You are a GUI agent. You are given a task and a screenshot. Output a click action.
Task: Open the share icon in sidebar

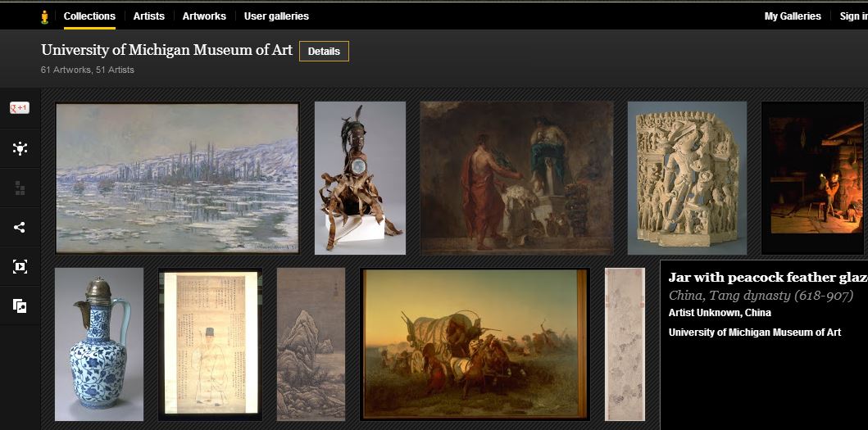pos(20,228)
